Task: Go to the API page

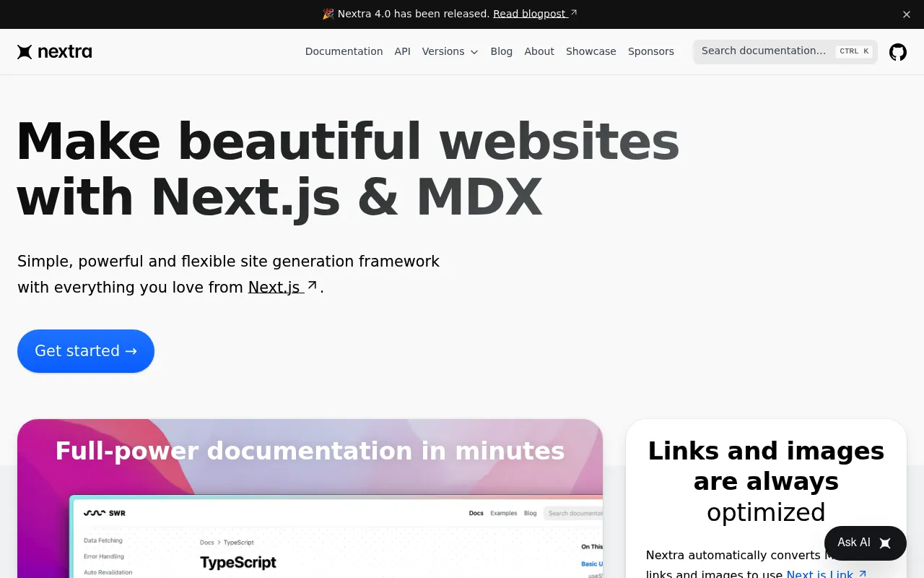Action: pos(402,51)
